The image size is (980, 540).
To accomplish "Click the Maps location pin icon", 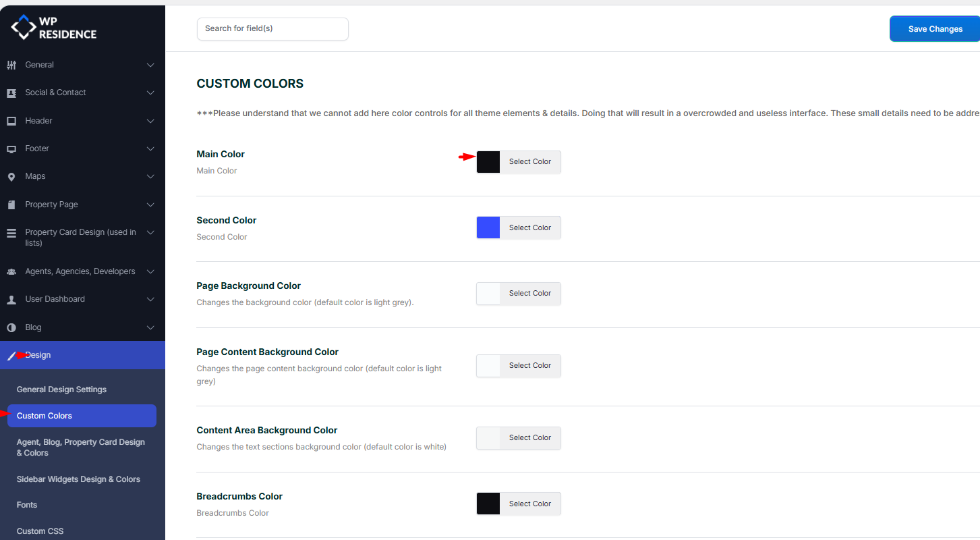I will pyautogui.click(x=11, y=177).
